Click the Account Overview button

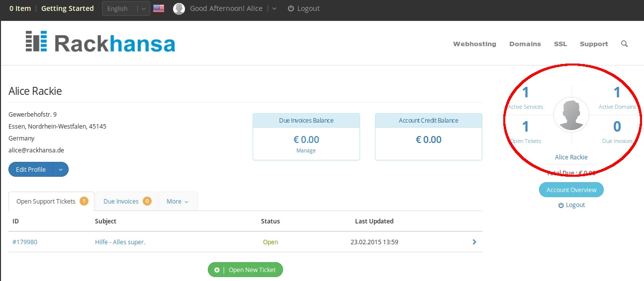pyautogui.click(x=571, y=190)
